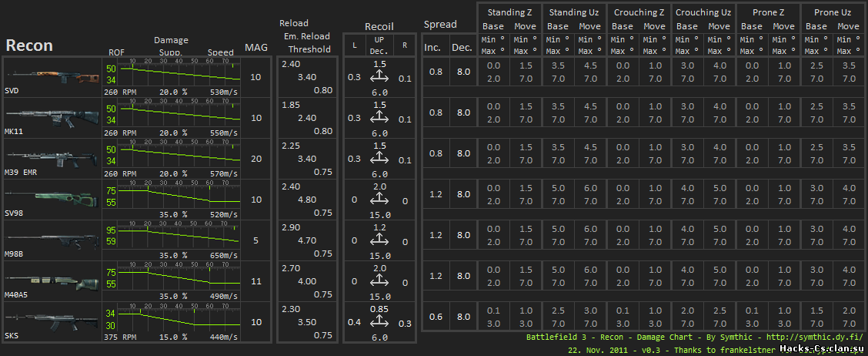Click the magazine size value 11
Image resolution: width=868 pixels, height=356 pixels.
pos(255,281)
